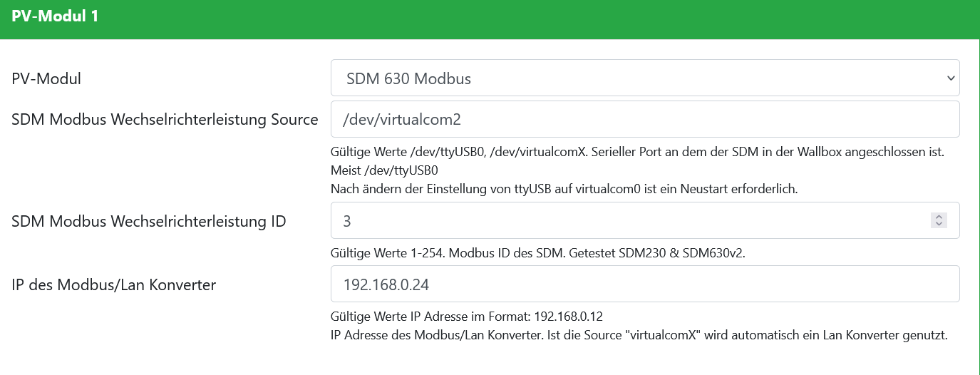Increment the Modbus ID stepper up arrow
This screenshot has width=980, height=375.
pos(939,217)
